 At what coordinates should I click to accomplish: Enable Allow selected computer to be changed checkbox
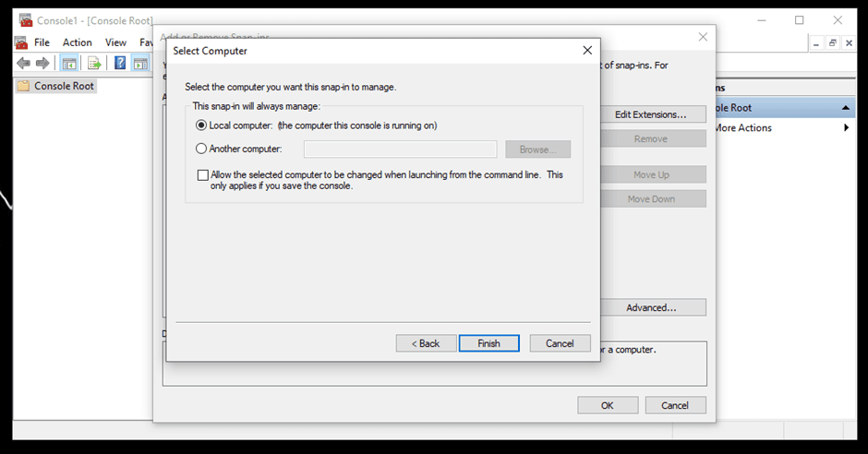pos(203,175)
